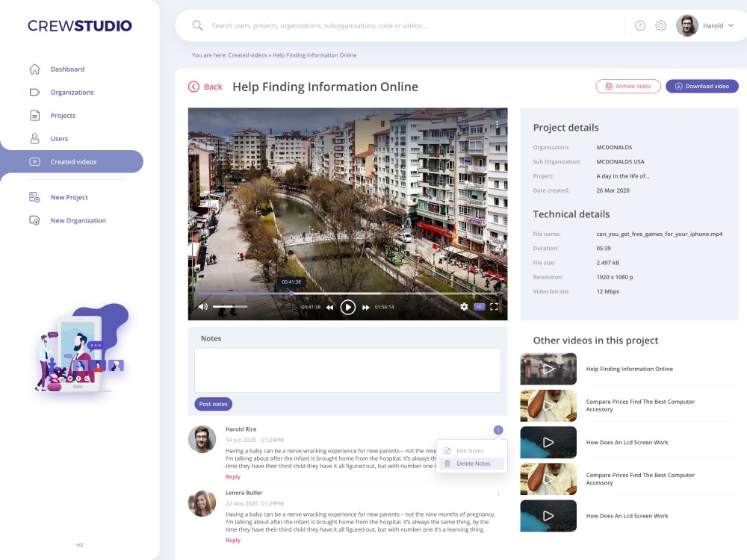
Task: Click the search magnifier icon
Action: pyautogui.click(x=197, y=25)
